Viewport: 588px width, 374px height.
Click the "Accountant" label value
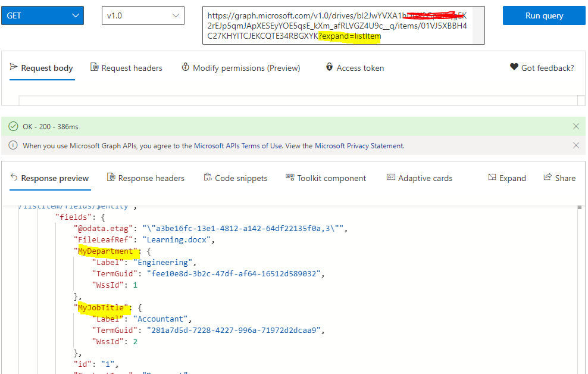pos(161,319)
